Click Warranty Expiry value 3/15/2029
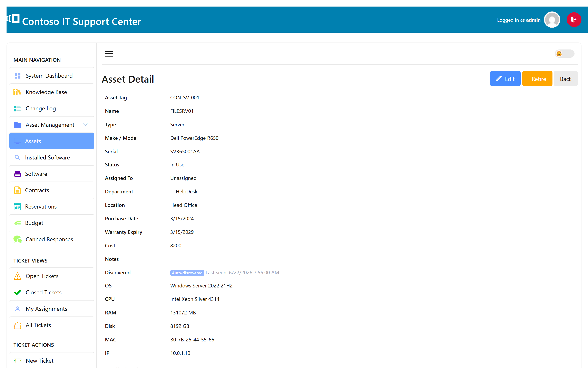 click(182, 232)
